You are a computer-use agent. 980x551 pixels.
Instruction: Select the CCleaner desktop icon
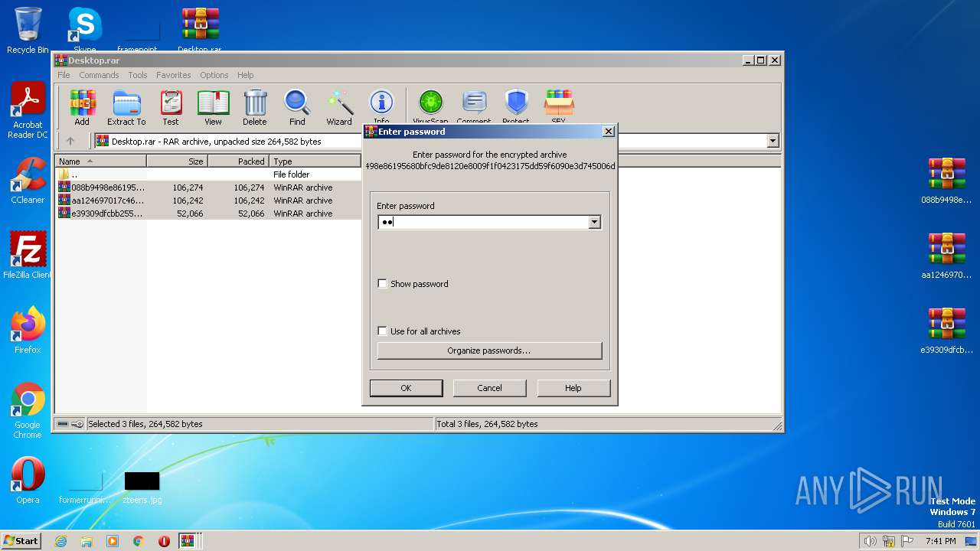click(x=28, y=181)
